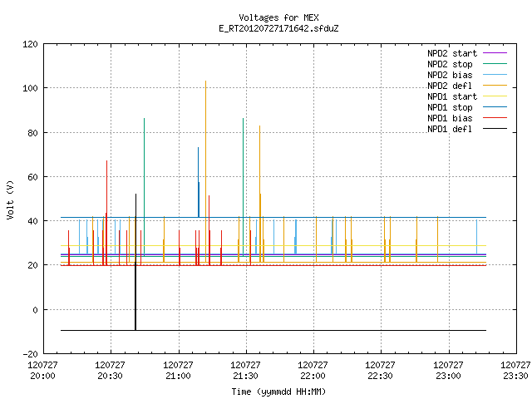The width and height of the screenshot is (532, 399).
Task: Click the 'NPD1 defl' legend label
Action: click(x=450, y=129)
